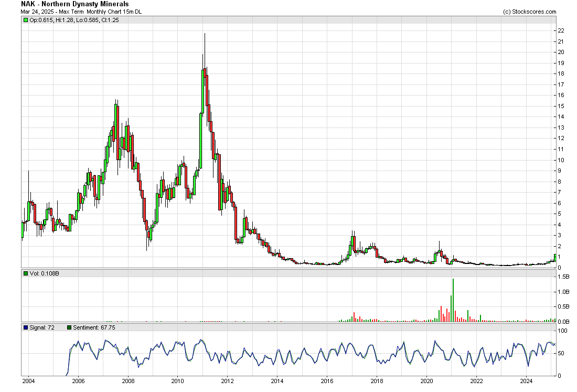Click the latest green candlestick at chart's right edge
The width and height of the screenshot is (577, 392).
(x=555, y=257)
